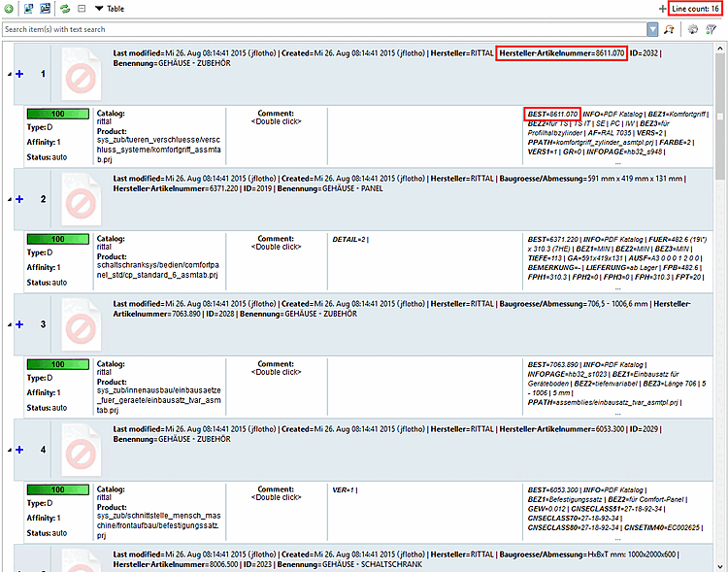
Task: Click BEST=6053.300 in row 4 details
Action: 552,489
